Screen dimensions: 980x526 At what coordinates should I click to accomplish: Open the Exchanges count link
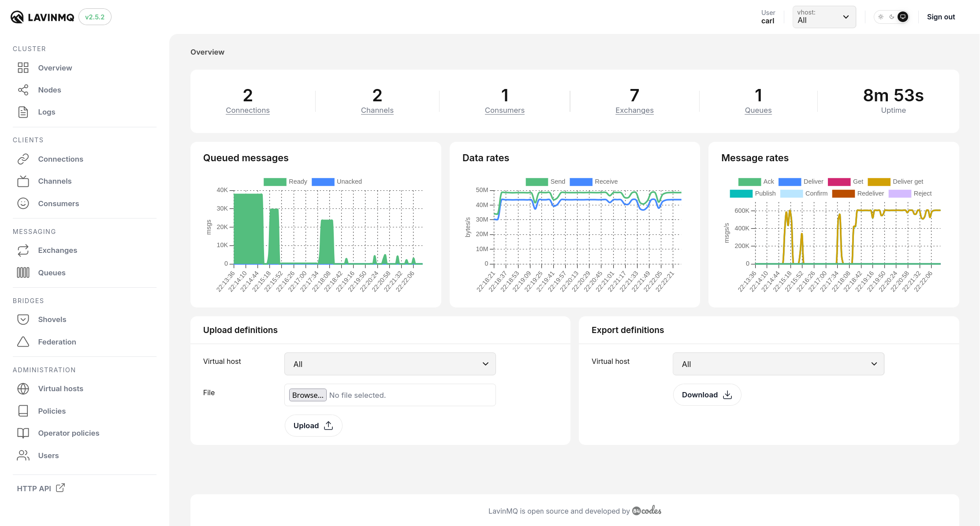click(x=634, y=110)
